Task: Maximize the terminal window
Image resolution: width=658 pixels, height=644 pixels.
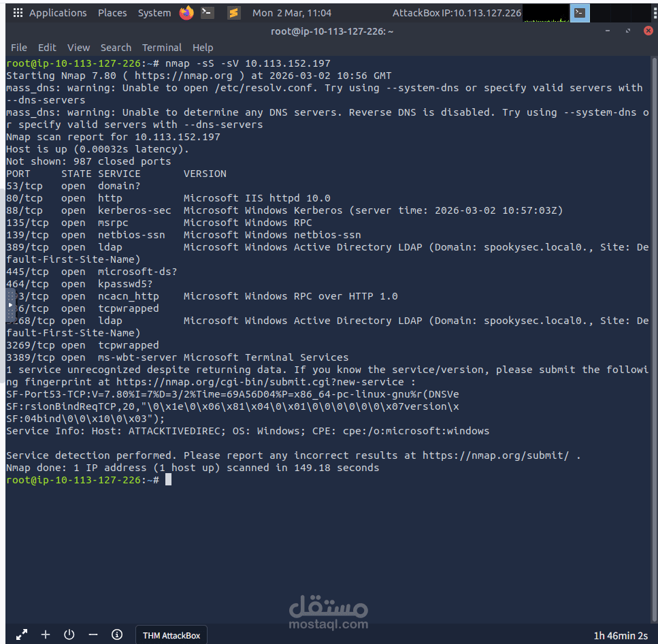Action: click(628, 31)
